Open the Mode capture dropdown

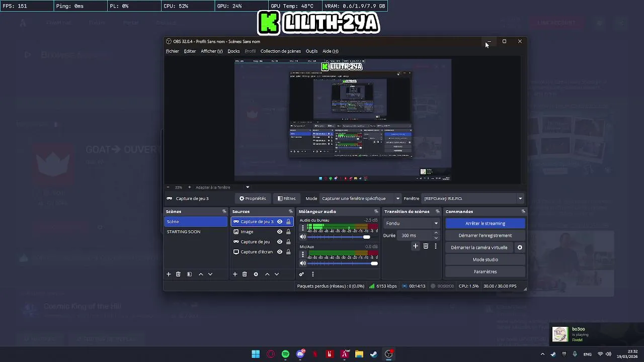pyautogui.click(x=361, y=199)
